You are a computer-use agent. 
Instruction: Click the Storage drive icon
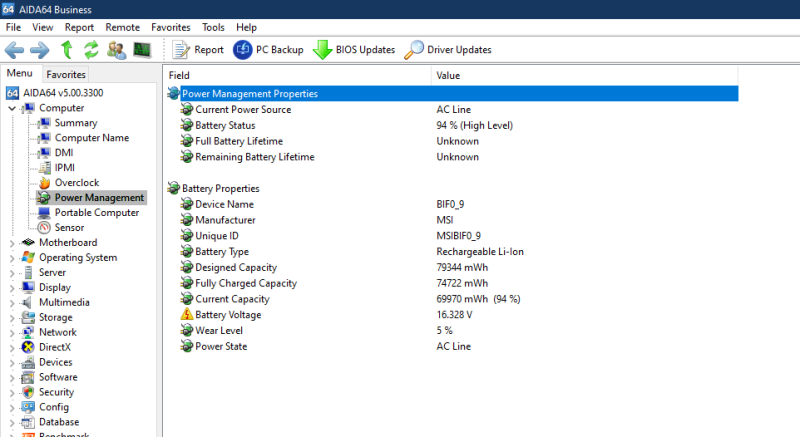28,317
